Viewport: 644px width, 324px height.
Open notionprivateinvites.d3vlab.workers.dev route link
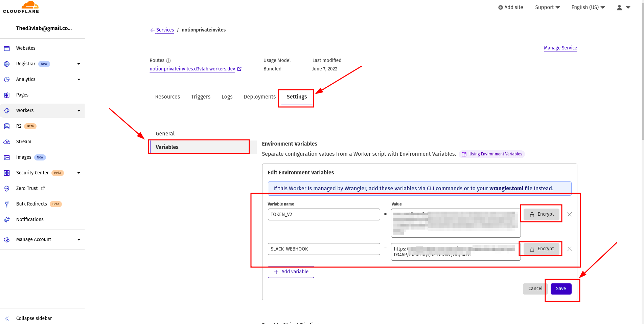(192, 69)
